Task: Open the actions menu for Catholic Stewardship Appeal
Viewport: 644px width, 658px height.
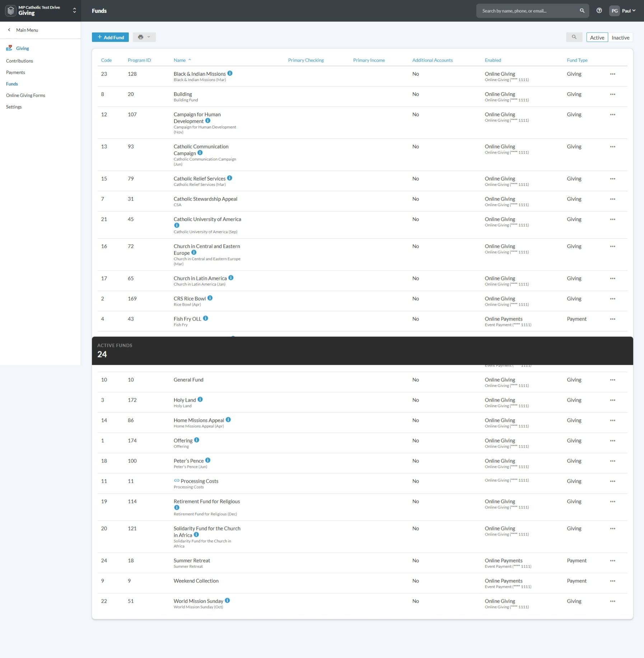Action: coord(612,199)
